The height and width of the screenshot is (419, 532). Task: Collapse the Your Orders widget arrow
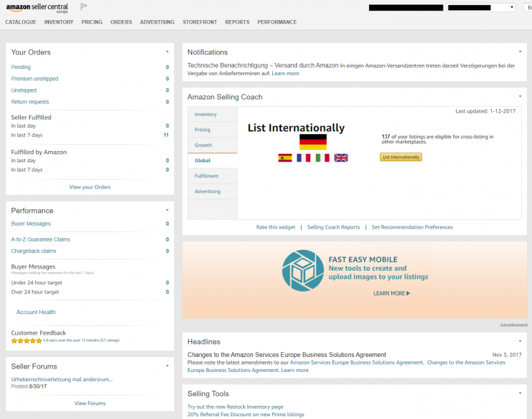coord(167,52)
